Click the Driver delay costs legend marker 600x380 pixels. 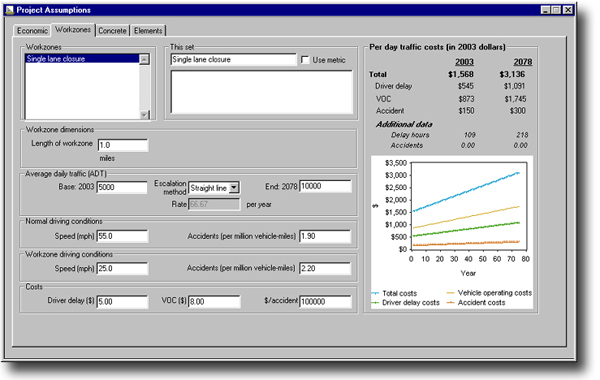coord(375,303)
